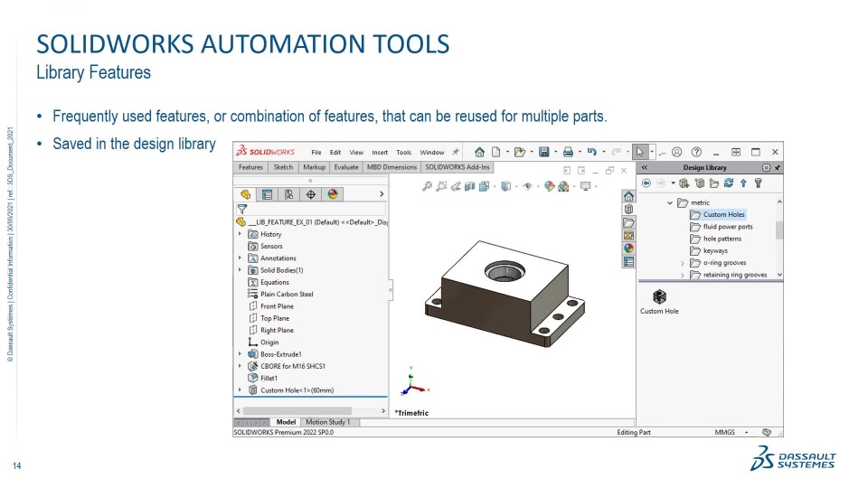Click the Apply Scene icon
868x488 pixels.
click(x=563, y=186)
